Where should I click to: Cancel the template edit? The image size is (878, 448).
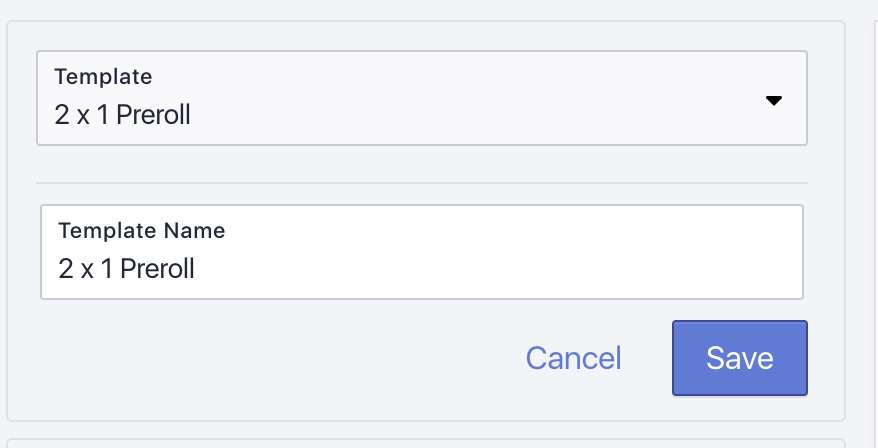pyautogui.click(x=573, y=358)
